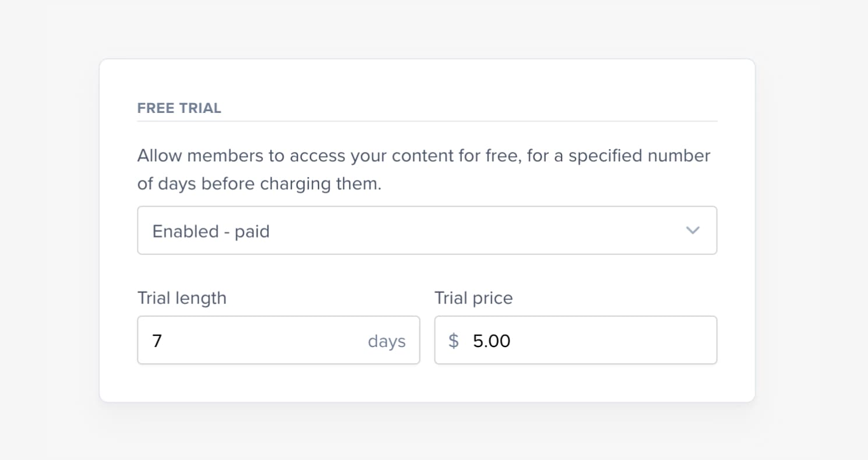This screenshot has height=460, width=868.
Task: Click the 5.00 trial price value
Action: [x=491, y=341]
